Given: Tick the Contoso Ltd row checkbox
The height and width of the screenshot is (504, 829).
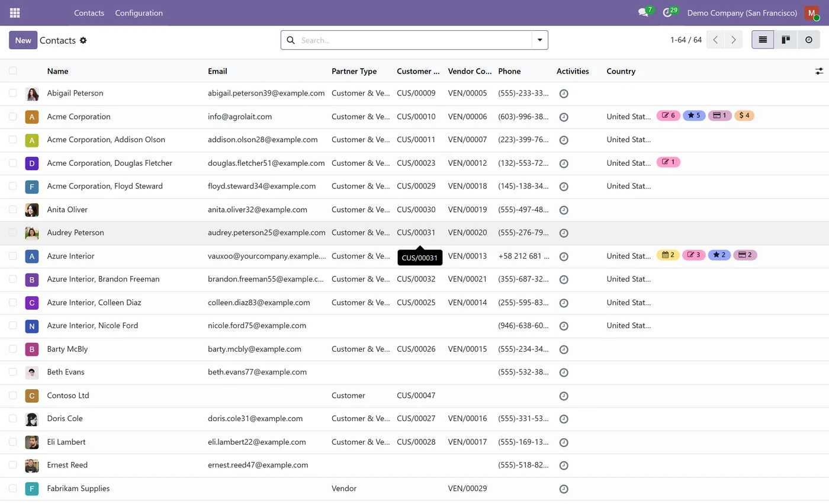Looking at the screenshot, I should tap(13, 395).
